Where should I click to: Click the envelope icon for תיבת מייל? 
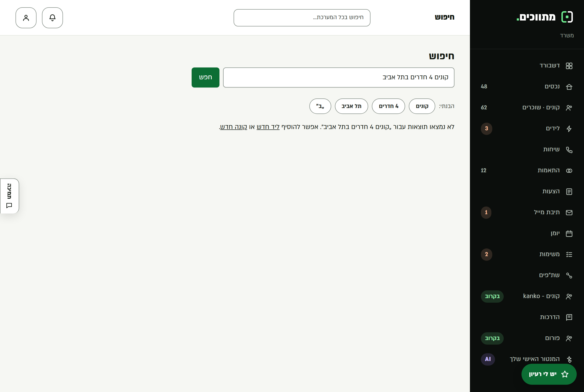click(569, 212)
